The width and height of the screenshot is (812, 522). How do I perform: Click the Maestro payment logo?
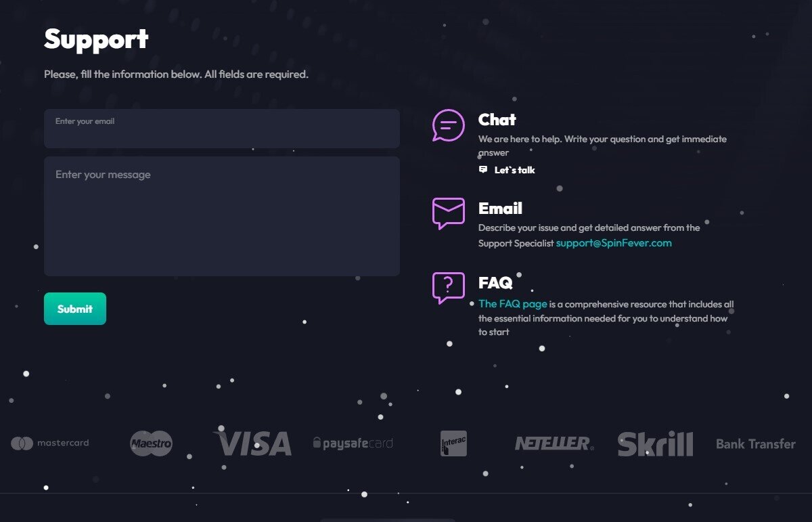click(152, 443)
